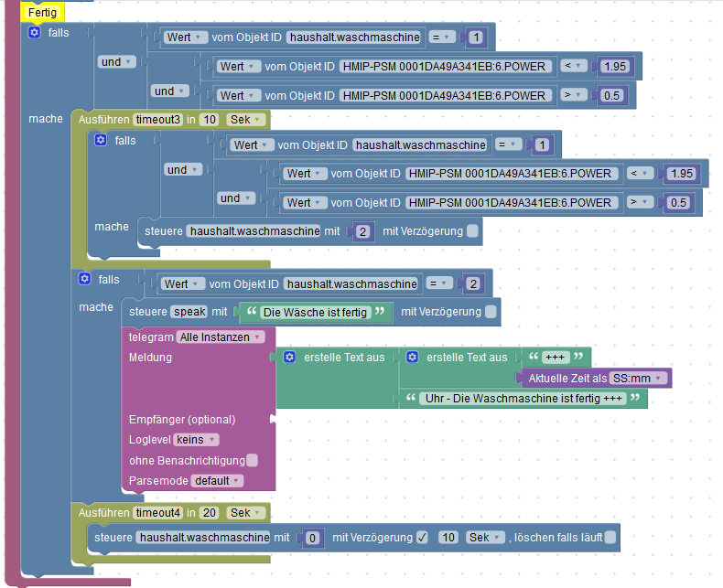Click the Meldung label in telegram block
The height and width of the screenshot is (588, 723).
pyautogui.click(x=150, y=358)
